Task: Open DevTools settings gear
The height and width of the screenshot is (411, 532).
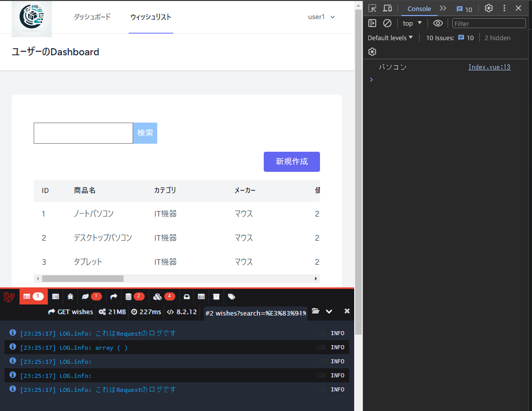Action: 489,8
